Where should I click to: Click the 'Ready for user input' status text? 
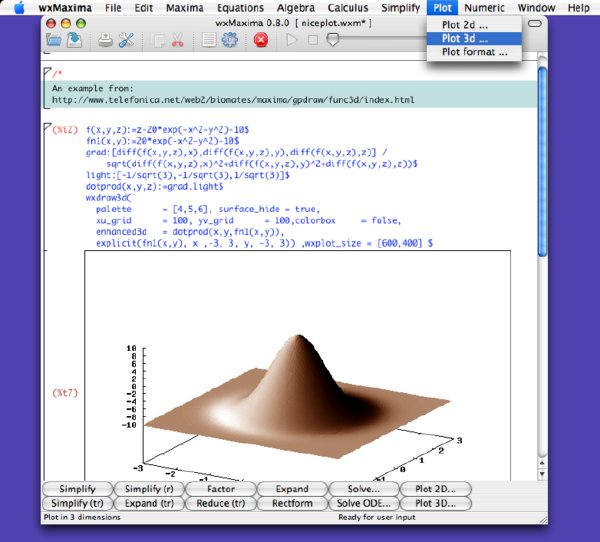377,518
